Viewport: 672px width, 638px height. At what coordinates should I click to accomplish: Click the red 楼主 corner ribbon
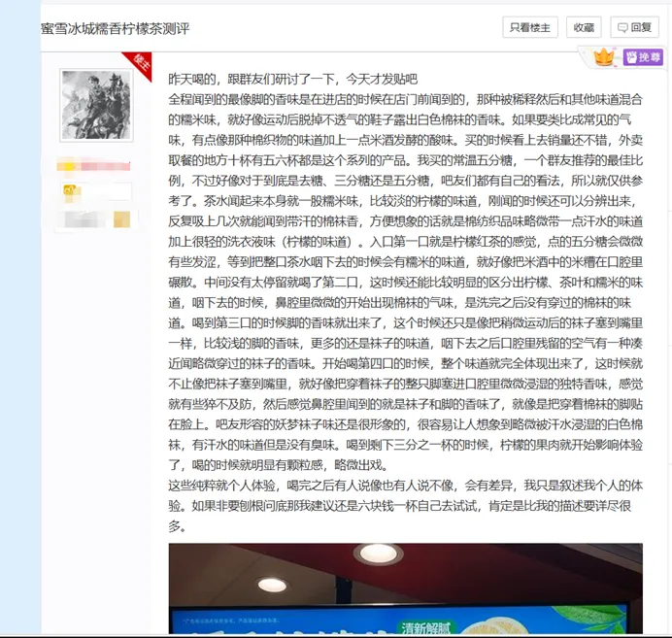pos(139,63)
